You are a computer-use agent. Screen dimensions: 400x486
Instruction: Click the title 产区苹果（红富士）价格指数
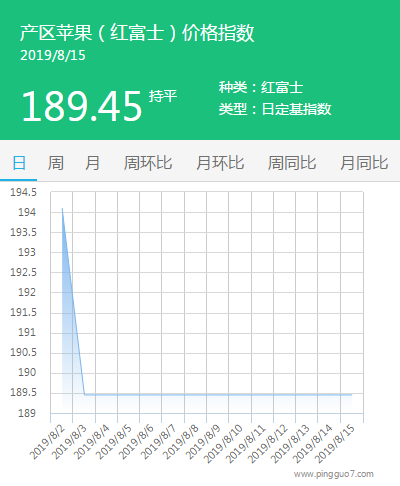137,33
